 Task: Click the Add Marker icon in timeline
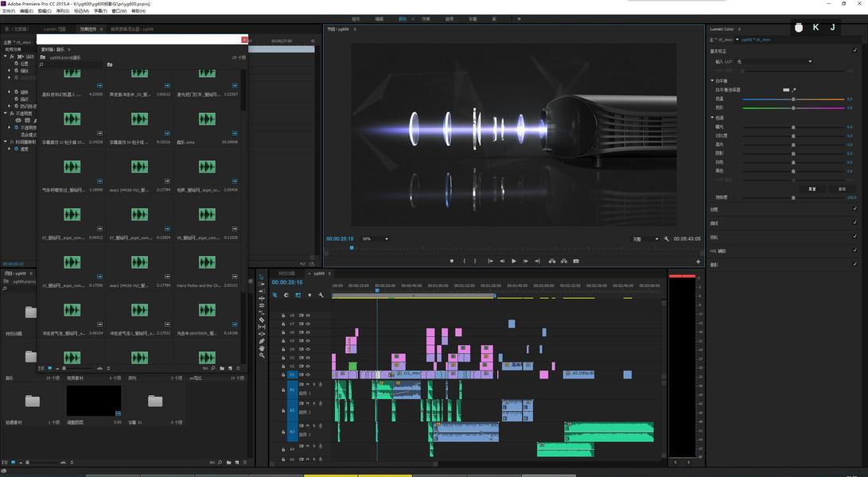coord(309,295)
